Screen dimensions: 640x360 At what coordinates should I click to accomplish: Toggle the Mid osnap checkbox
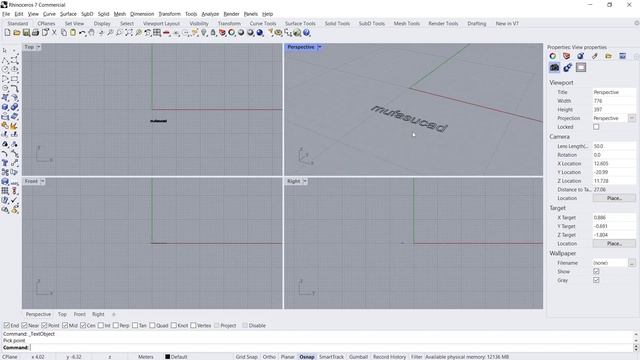tap(65, 325)
